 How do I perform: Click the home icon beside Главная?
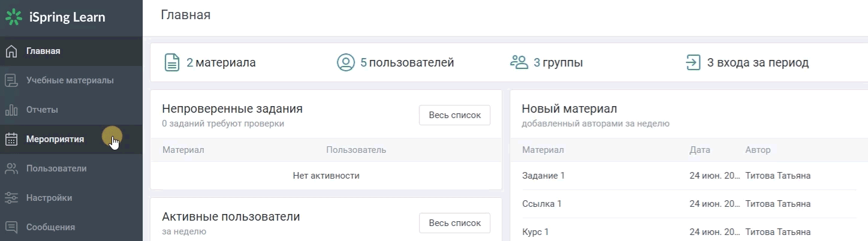coord(11,51)
